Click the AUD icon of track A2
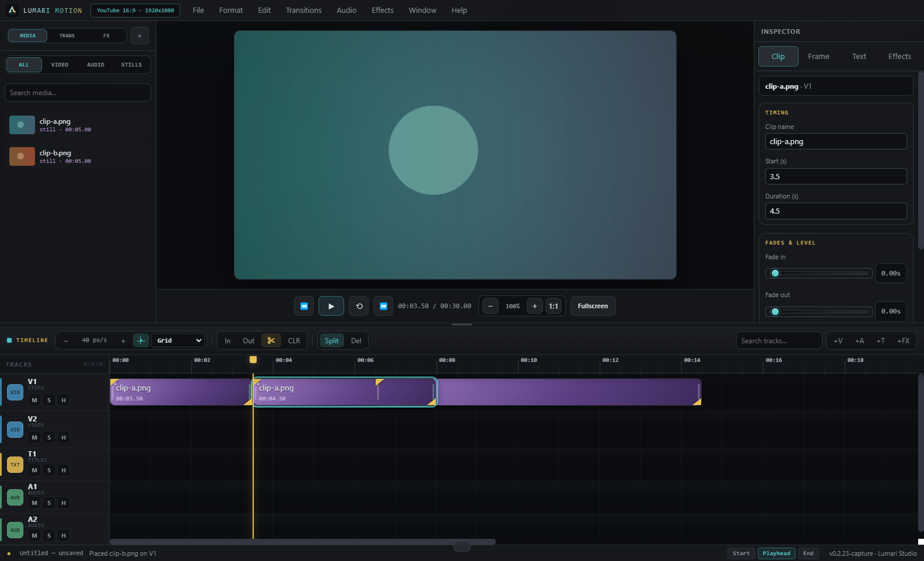This screenshot has height=561, width=924. pyautogui.click(x=15, y=530)
